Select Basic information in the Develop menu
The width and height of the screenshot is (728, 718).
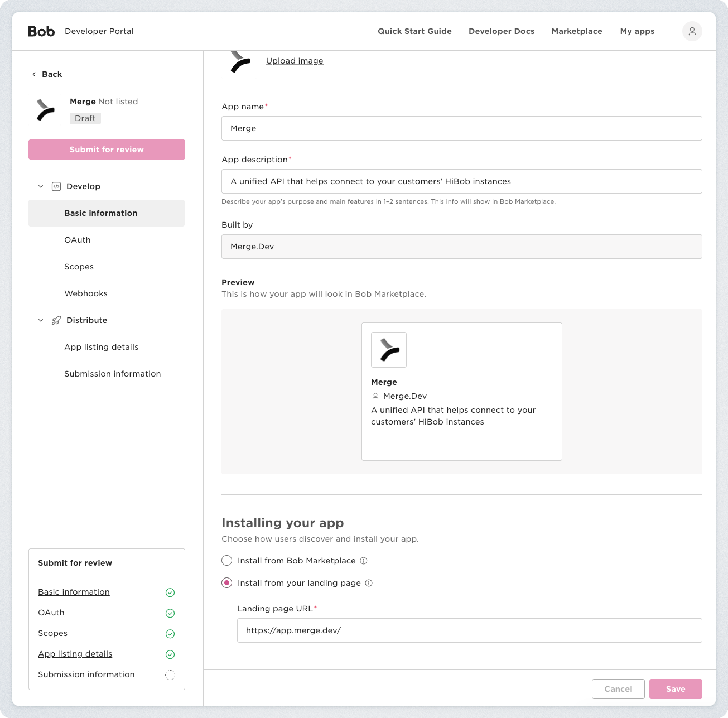click(107, 213)
